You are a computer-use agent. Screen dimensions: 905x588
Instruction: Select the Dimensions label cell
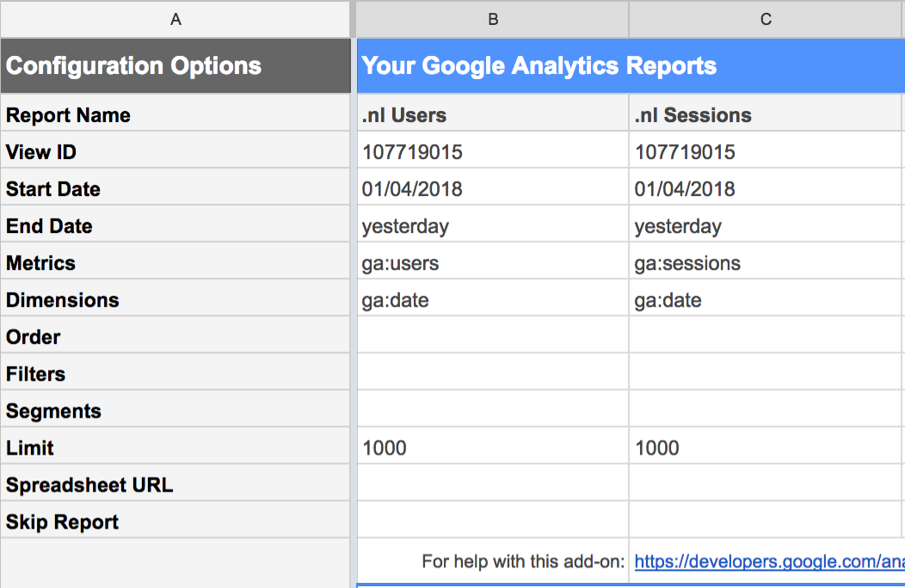[x=175, y=298]
